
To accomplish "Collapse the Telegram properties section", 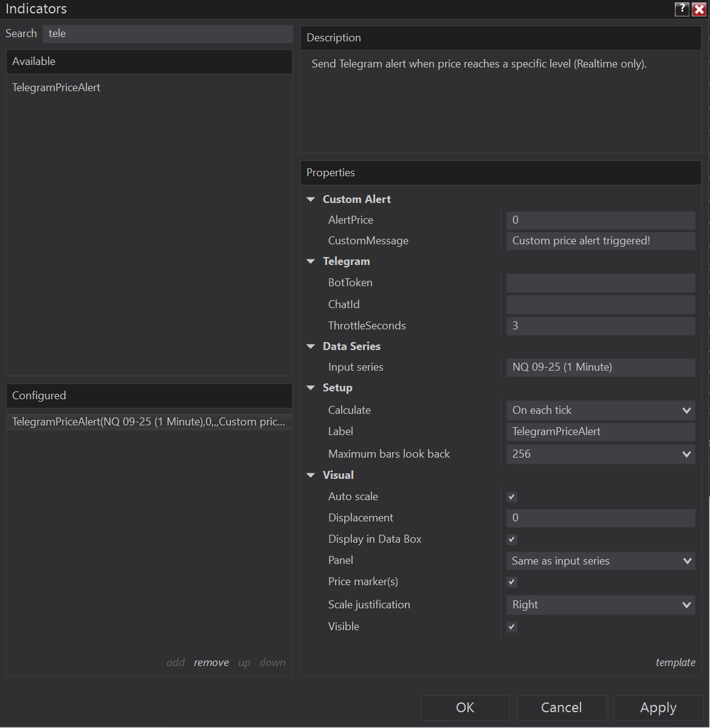I will coord(311,261).
